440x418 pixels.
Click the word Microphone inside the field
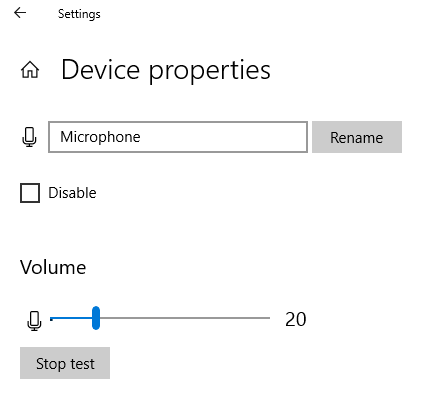pyautogui.click(x=100, y=137)
